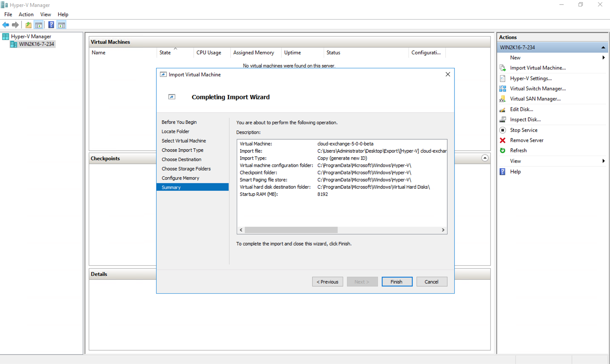Click Remove Server in Actions pane
610x364 pixels.
tap(527, 140)
